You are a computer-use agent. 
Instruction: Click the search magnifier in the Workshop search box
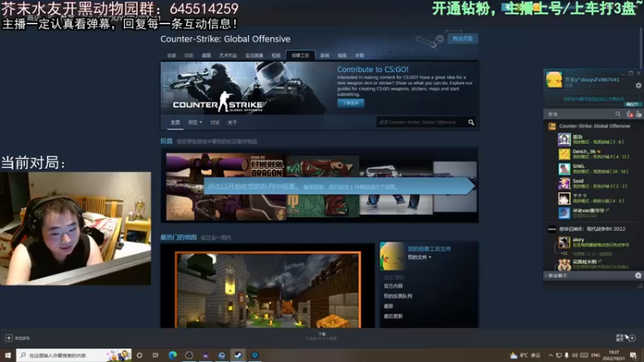[x=471, y=122]
